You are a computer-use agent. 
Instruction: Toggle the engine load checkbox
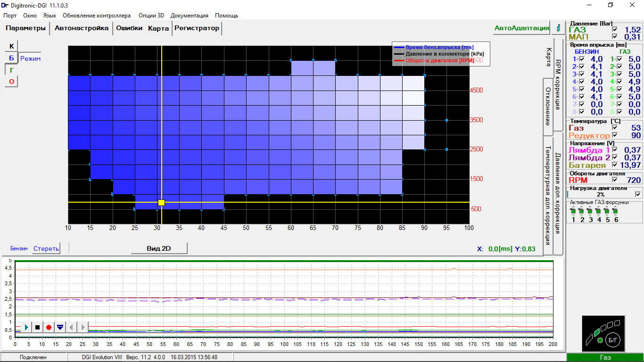(x=638, y=194)
